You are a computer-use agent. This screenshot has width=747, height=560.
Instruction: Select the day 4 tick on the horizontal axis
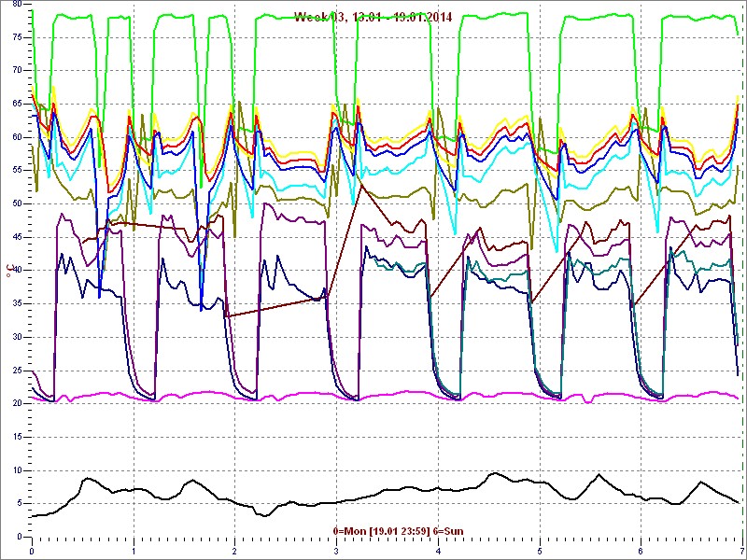(438, 551)
